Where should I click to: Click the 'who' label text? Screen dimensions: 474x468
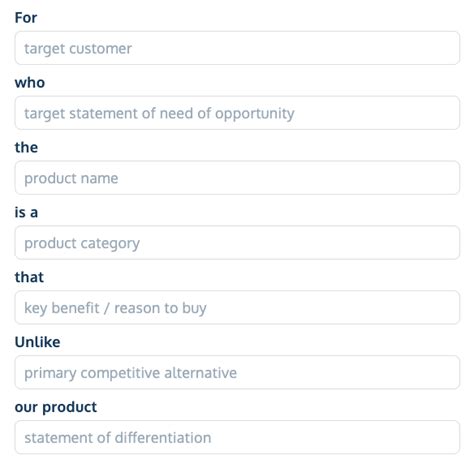pyautogui.click(x=30, y=82)
